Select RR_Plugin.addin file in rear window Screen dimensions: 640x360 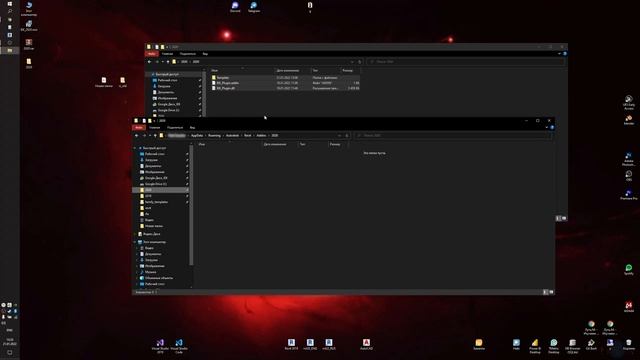click(x=285, y=83)
